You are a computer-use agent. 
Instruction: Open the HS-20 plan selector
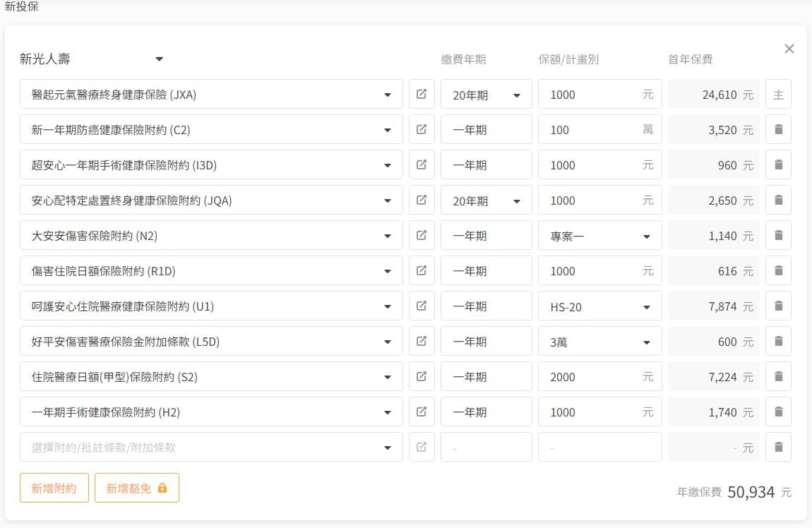599,306
